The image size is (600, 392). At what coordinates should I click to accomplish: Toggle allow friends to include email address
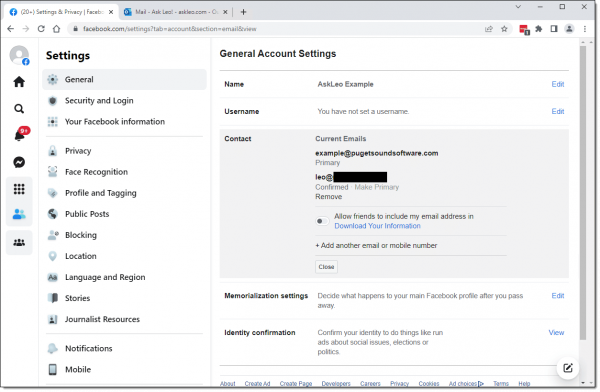pos(322,221)
